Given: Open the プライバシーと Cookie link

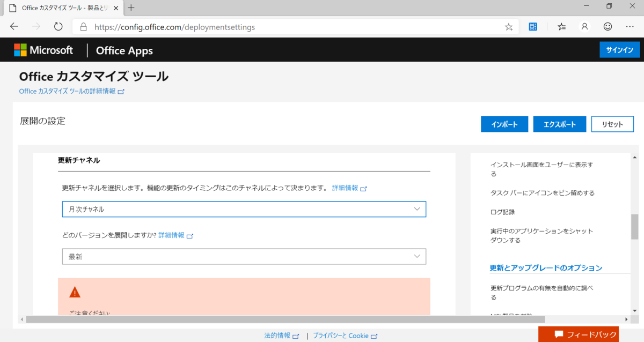Looking at the screenshot, I should point(342,335).
